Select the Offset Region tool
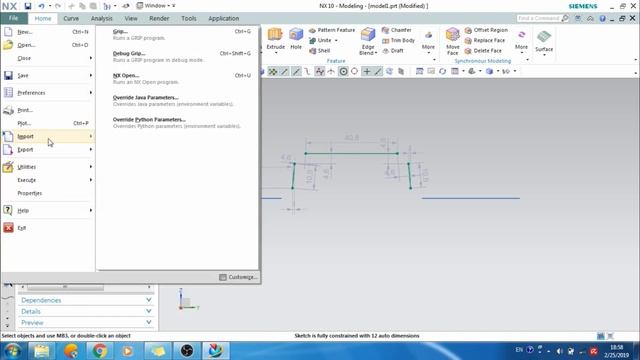This screenshot has height=360, width=640. coord(486,30)
